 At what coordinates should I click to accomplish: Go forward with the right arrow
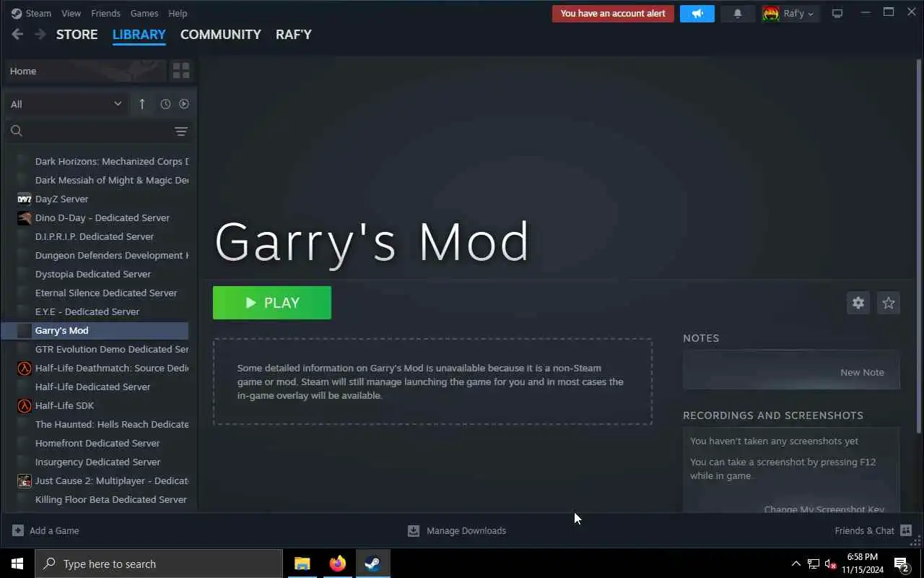click(40, 34)
